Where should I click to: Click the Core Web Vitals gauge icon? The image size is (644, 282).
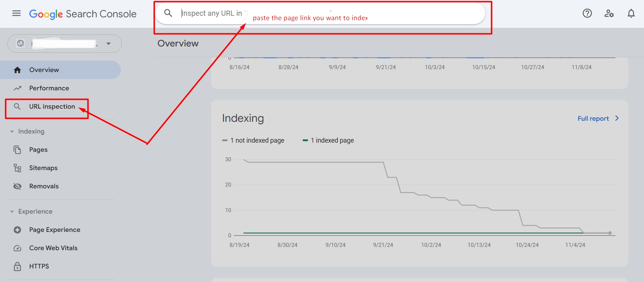17,248
